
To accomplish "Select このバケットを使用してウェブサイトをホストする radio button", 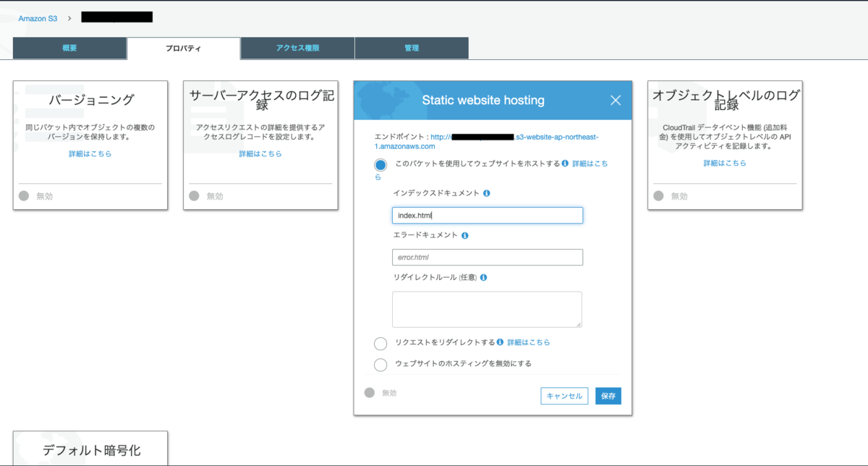I will (380, 164).
